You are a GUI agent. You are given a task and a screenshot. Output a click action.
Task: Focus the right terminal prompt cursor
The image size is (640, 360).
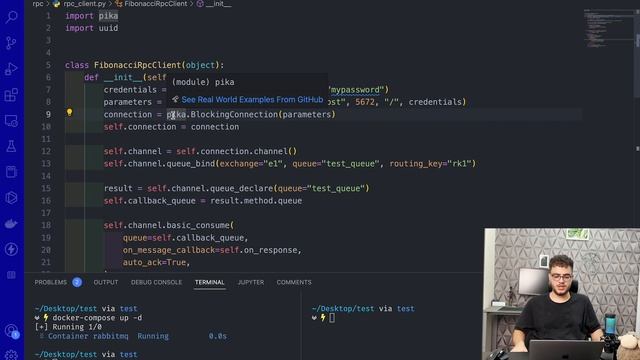332,318
